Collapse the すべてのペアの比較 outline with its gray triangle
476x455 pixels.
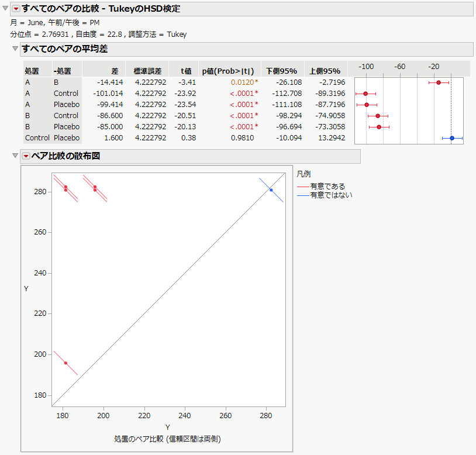[5, 8]
